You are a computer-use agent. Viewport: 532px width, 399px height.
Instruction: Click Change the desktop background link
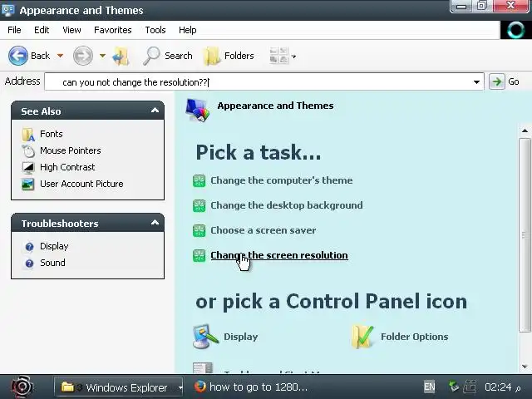(x=286, y=205)
